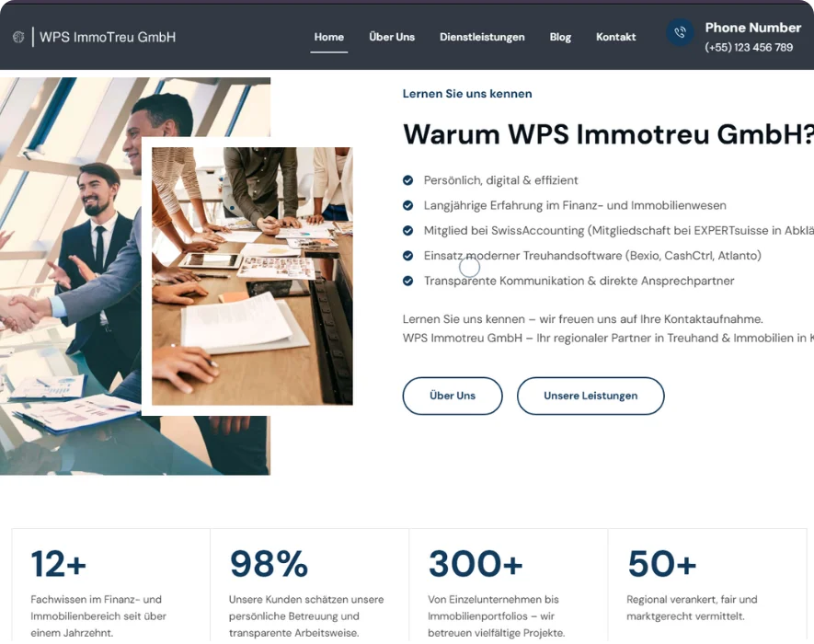
Task: Click the 12+ statistic number
Action: (58, 563)
